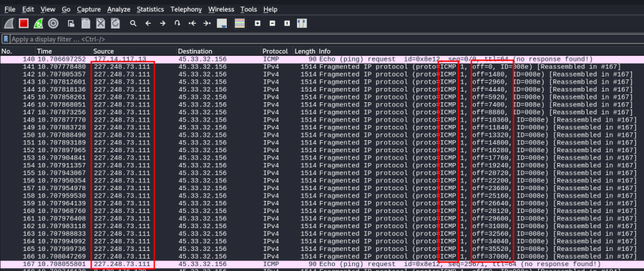Click the Save capture file icon
The image size is (644, 271).
point(85,24)
